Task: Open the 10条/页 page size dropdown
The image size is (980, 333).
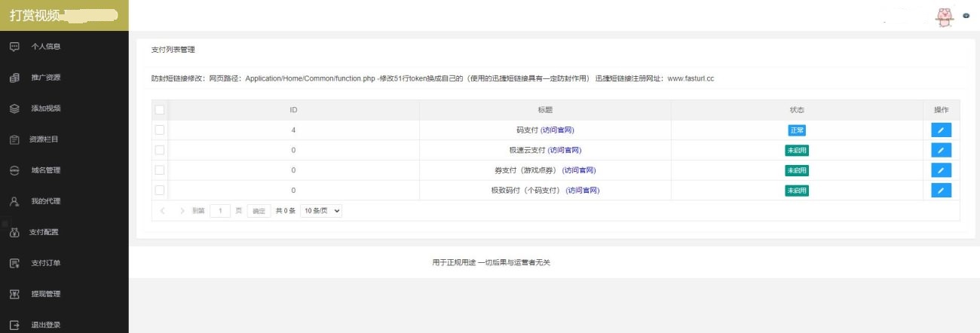Action: pyautogui.click(x=321, y=211)
